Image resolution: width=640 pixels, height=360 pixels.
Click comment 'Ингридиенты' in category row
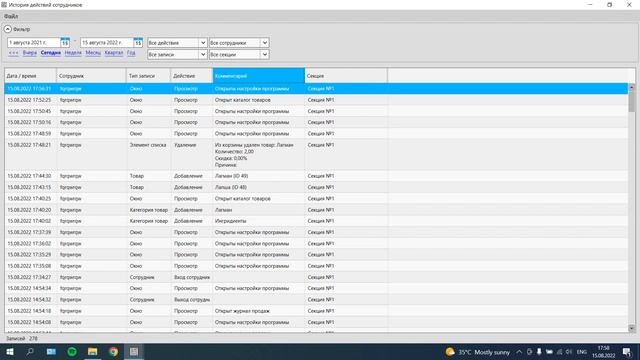(x=231, y=221)
